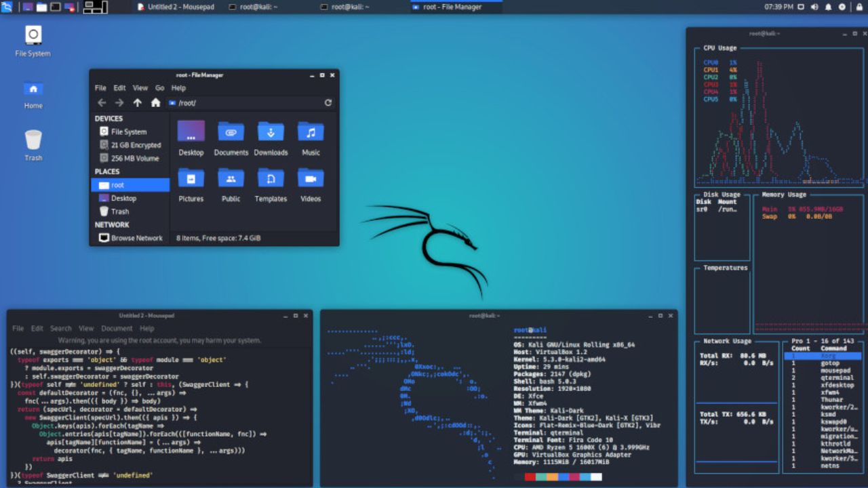868x488 pixels.
Task: Select the 256 MB Volume device
Action: click(x=130, y=158)
